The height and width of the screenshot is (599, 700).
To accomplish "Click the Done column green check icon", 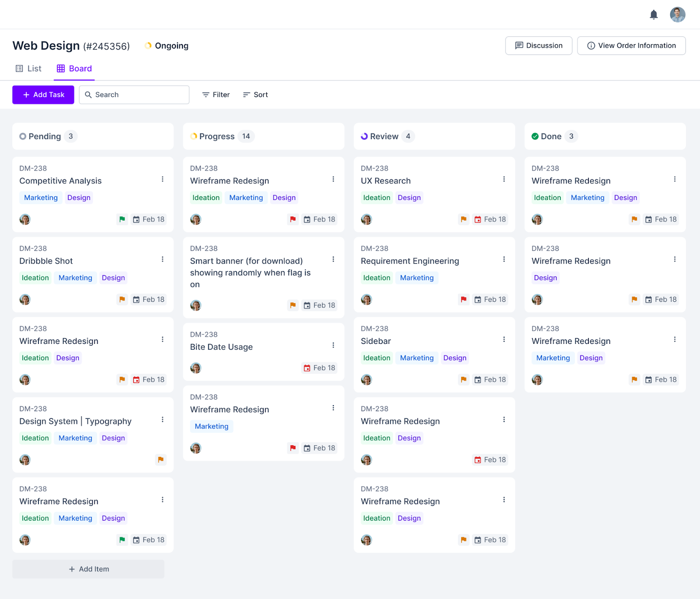I will [x=535, y=136].
